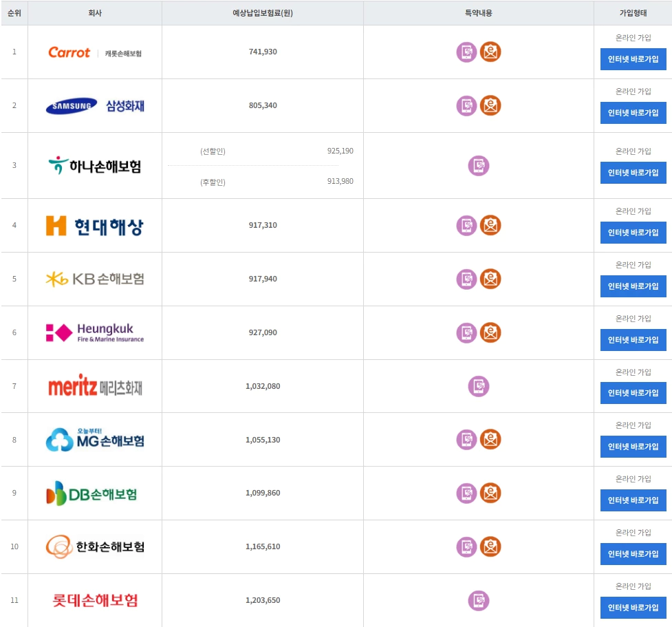
Task: Select MG손해보험 purple mobile discount icon
Action: click(466, 440)
